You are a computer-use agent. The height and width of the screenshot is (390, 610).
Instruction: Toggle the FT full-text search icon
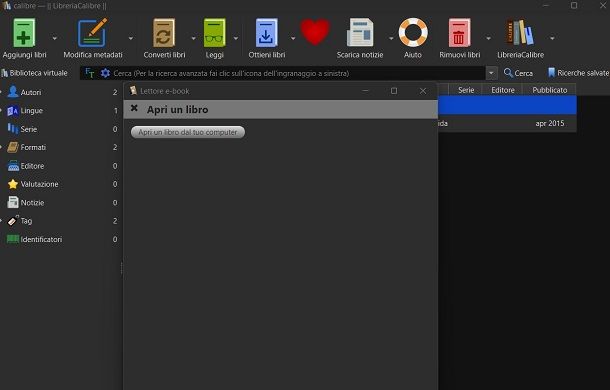(x=89, y=73)
